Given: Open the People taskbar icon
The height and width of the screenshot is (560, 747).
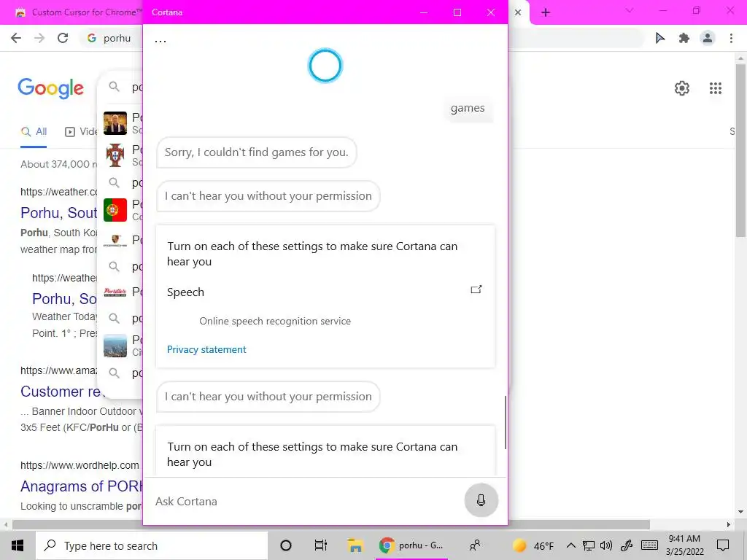Looking at the screenshot, I should pyautogui.click(x=474, y=545).
